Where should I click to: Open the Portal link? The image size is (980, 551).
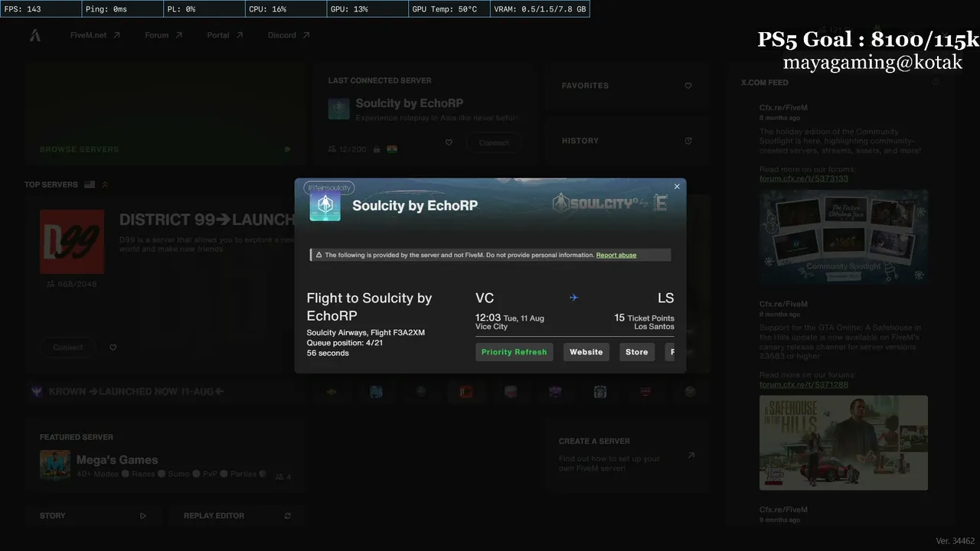(225, 35)
